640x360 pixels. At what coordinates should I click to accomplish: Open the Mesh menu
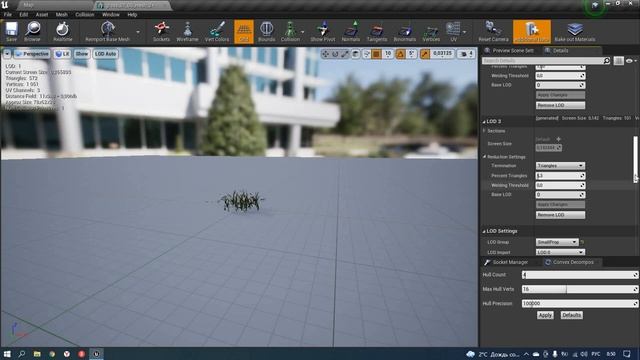click(x=62, y=14)
